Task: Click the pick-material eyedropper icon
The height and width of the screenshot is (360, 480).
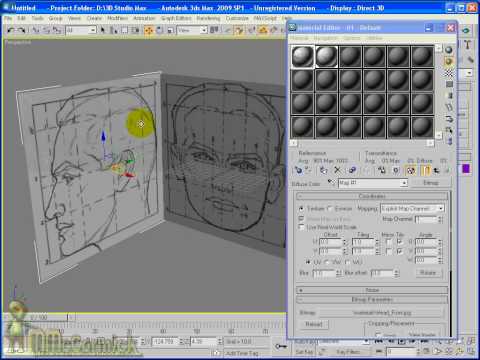Action: [331, 182]
